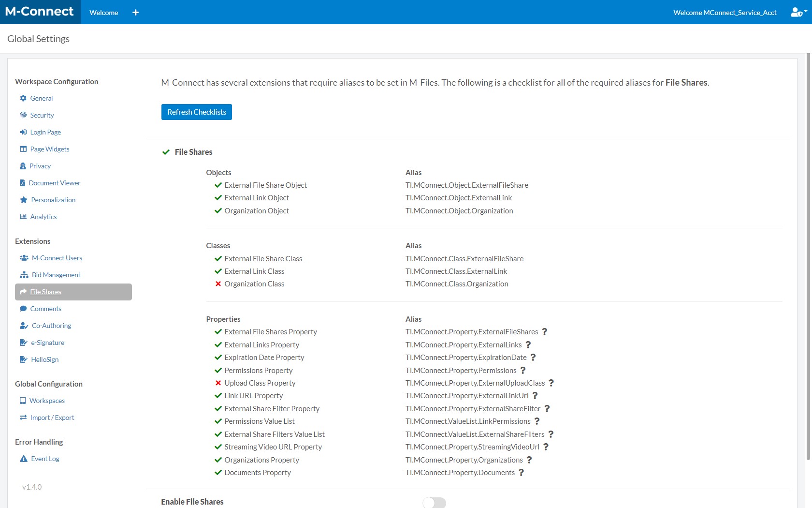812x508 pixels.
Task: Open Document Viewer settings
Action: coord(55,183)
